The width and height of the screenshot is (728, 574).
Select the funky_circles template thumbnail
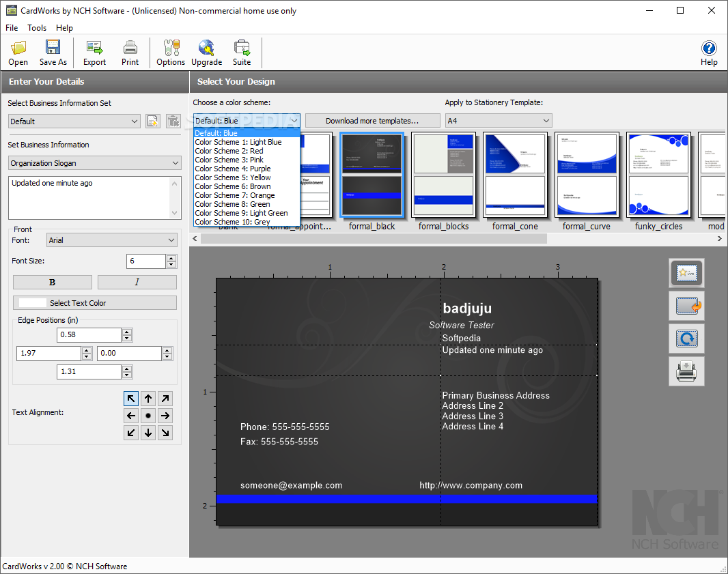coord(658,175)
